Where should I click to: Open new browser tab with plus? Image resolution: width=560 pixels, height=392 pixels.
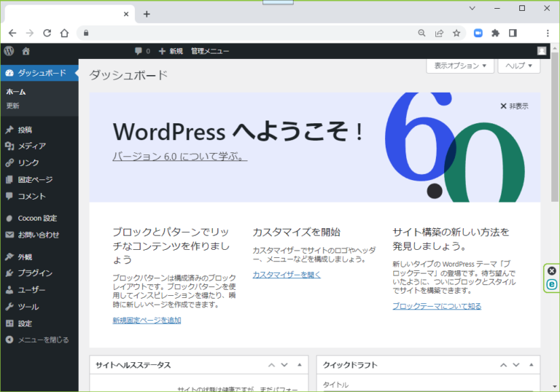147,15
